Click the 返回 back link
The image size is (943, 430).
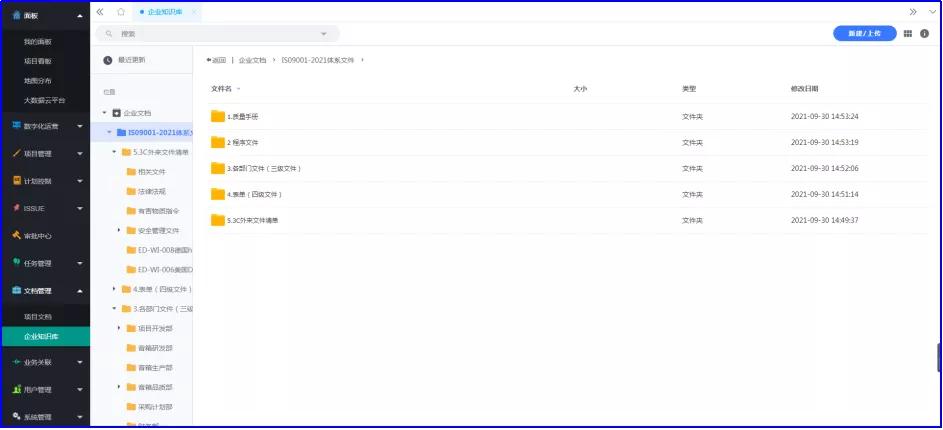coord(217,60)
